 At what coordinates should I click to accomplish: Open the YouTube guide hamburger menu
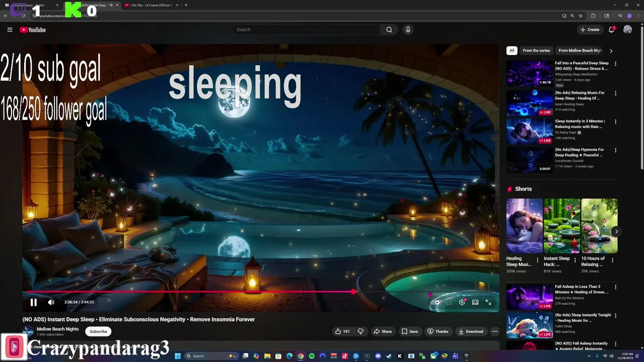tap(10, 30)
